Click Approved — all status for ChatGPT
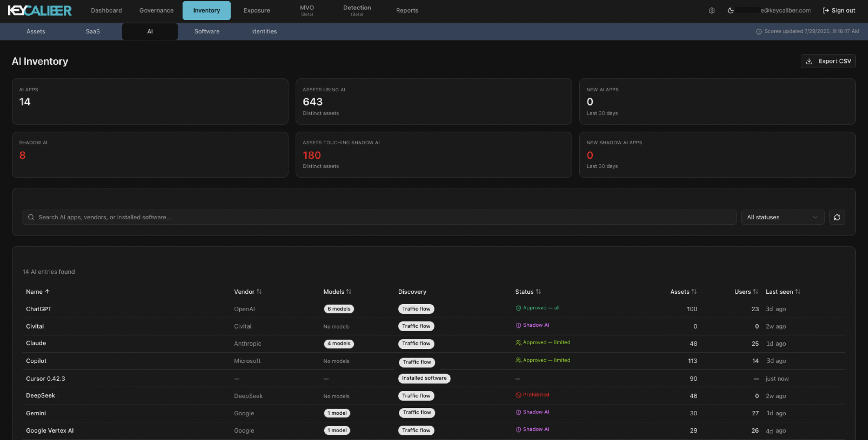The height and width of the screenshot is (440, 868). tap(538, 308)
